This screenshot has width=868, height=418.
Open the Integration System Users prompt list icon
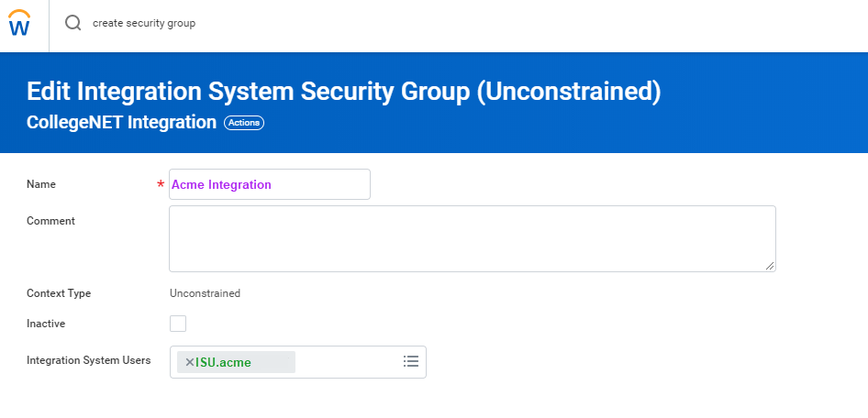[411, 361]
